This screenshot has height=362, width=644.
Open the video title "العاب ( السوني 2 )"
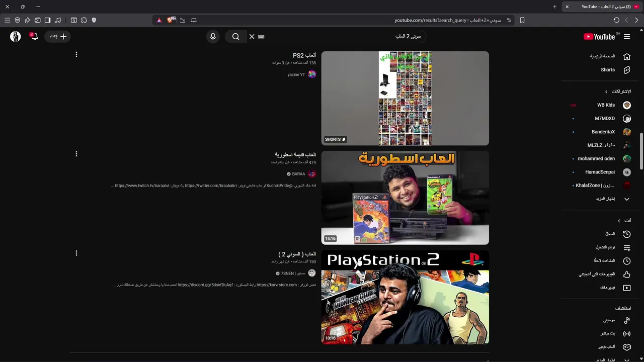pyautogui.click(x=297, y=254)
